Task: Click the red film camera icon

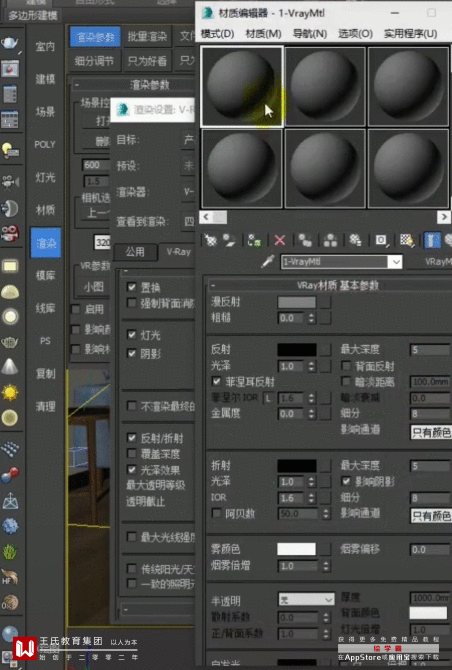Action: [9, 233]
